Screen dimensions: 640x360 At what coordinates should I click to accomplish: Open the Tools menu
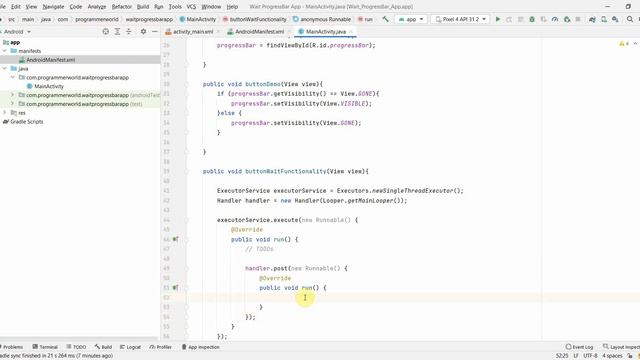tap(175, 7)
